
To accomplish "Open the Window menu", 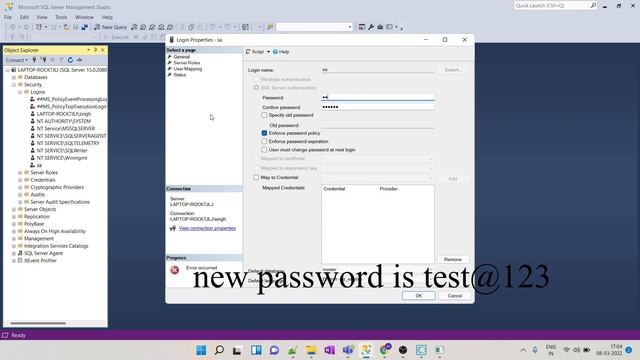I will (84, 17).
